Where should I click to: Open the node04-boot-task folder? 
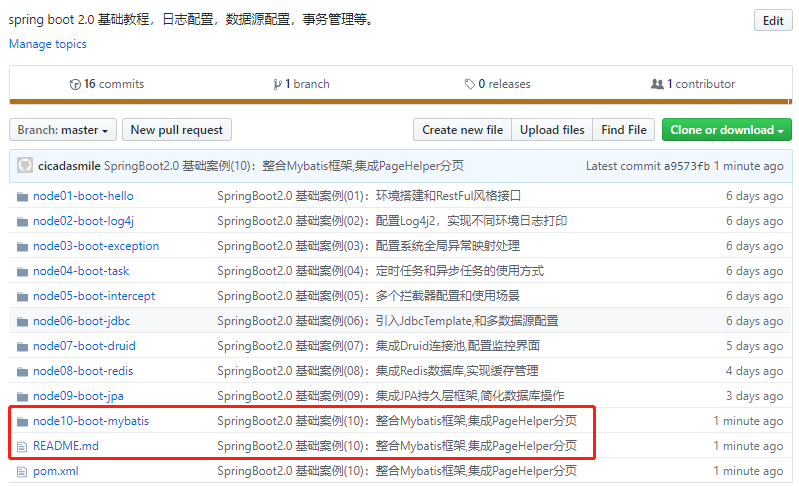click(81, 271)
